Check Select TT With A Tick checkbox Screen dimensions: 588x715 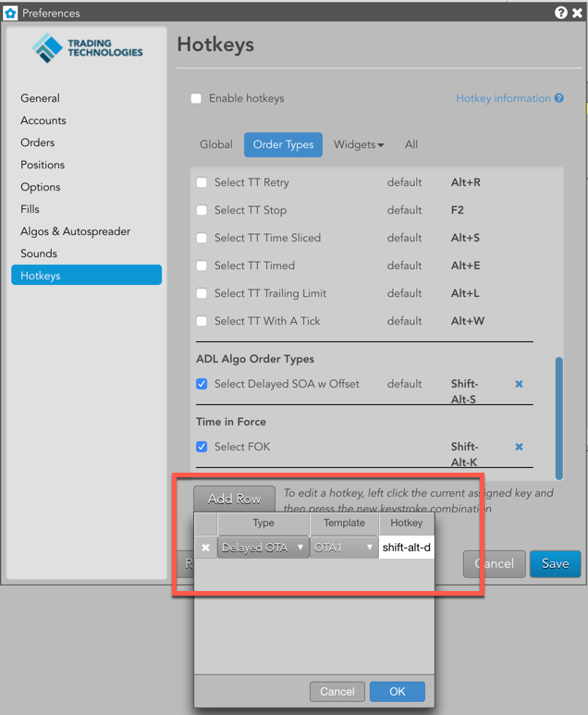(202, 321)
